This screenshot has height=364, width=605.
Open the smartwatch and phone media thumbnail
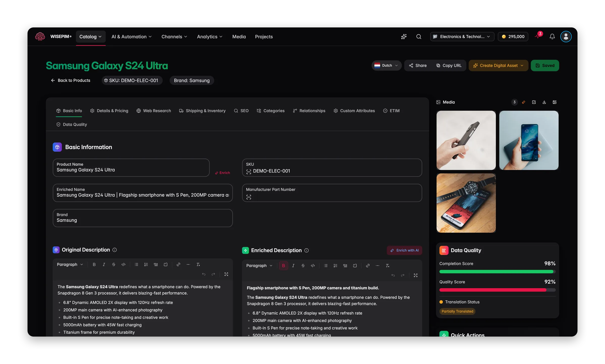coord(466,203)
